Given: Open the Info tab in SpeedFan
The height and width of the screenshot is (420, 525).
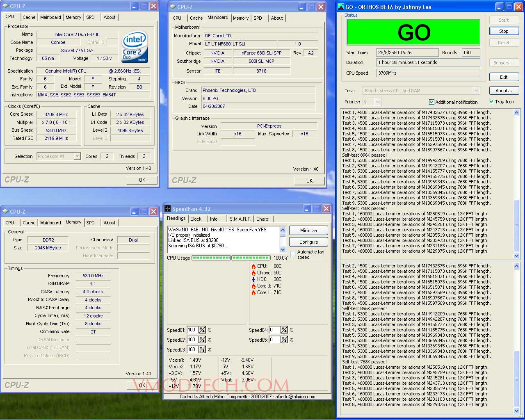Looking at the screenshot, I should 214,219.
